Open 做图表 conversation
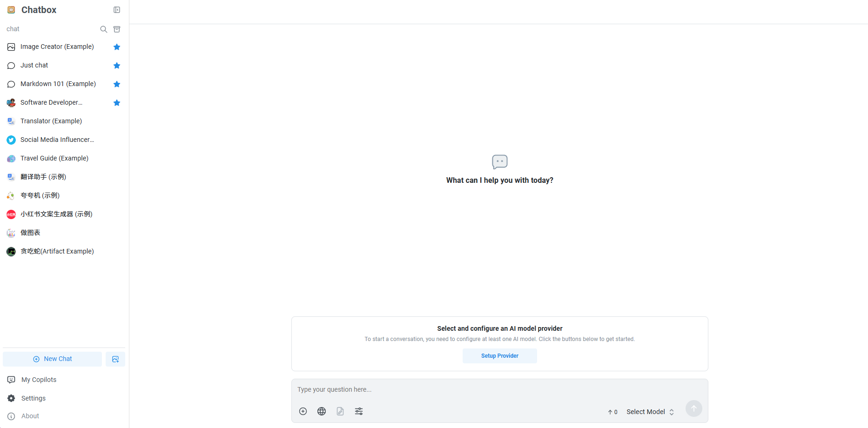The image size is (868, 428). [x=64, y=233]
